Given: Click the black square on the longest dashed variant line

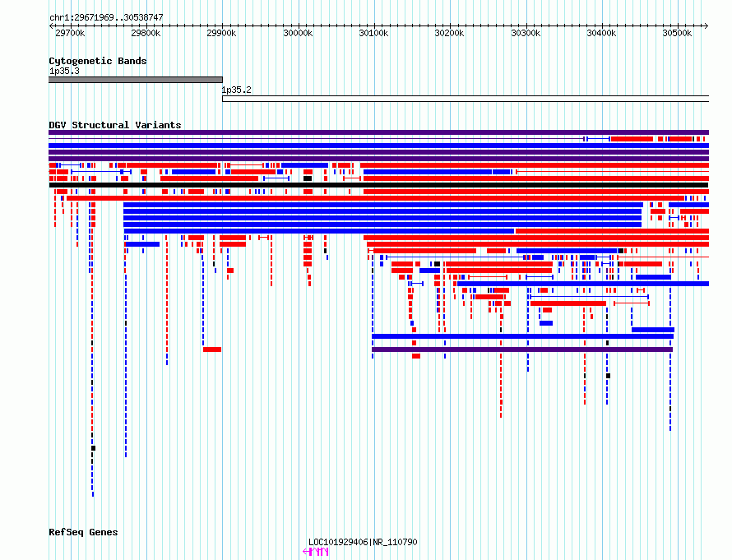Looking at the screenshot, I should (x=94, y=448).
